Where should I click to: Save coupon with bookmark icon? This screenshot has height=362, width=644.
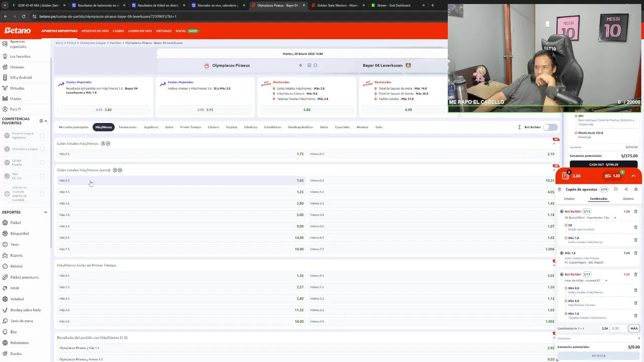point(616,190)
